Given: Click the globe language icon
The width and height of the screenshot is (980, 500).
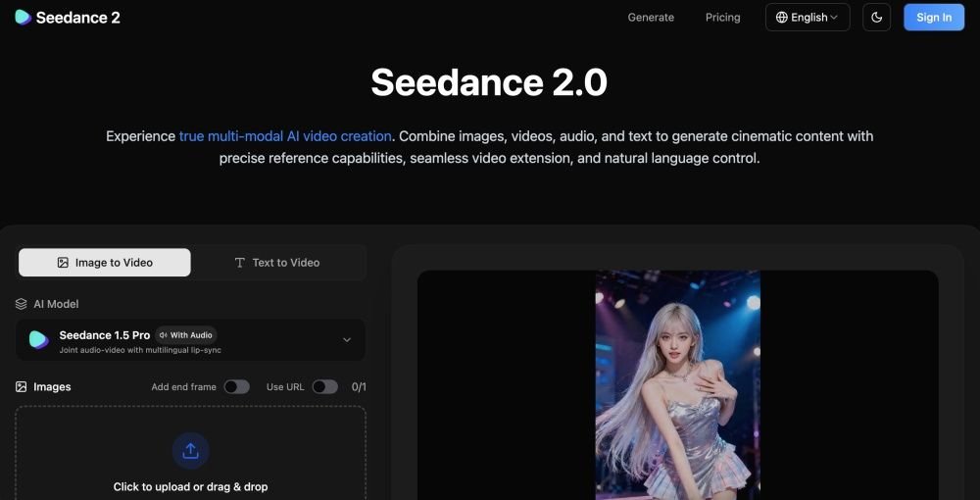Looking at the screenshot, I should (x=782, y=18).
